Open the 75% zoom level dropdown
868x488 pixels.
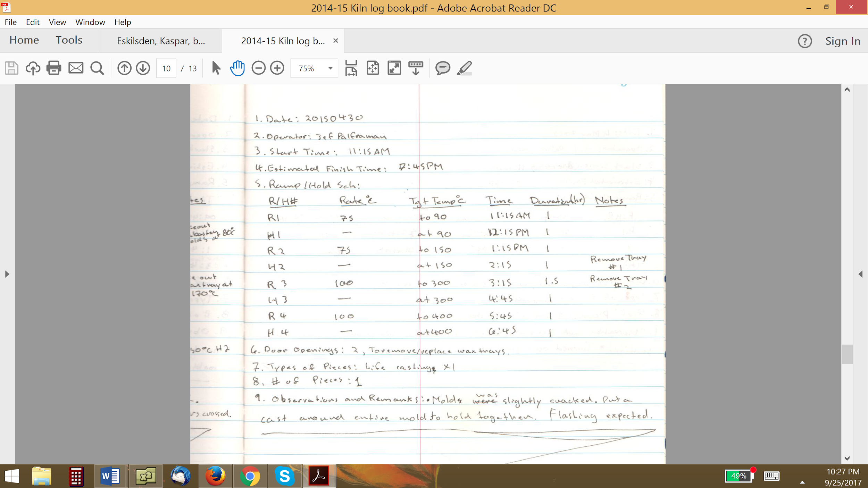pyautogui.click(x=330, y=68)
